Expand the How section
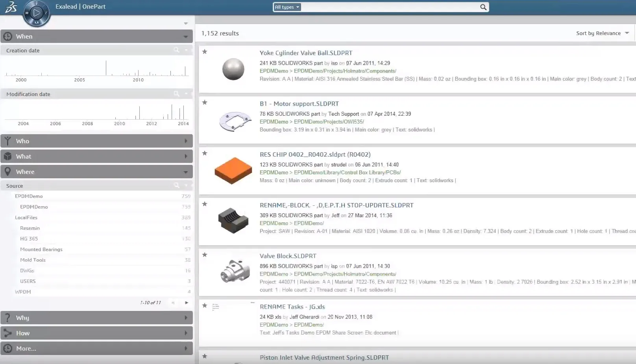Image resolution: width=636 pixels, height=364 pixels. tap(186, 333)
